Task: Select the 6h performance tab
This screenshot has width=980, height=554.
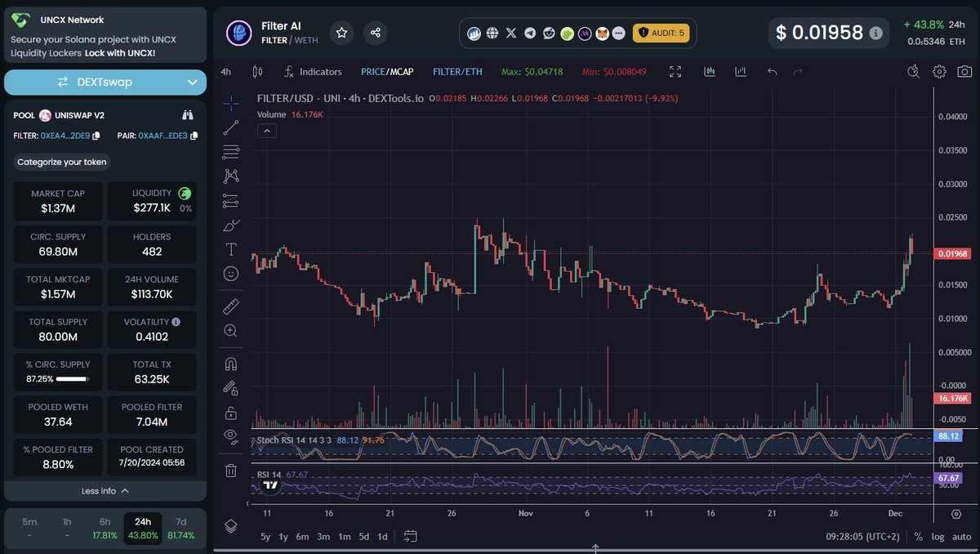Action: coord(105,528)
